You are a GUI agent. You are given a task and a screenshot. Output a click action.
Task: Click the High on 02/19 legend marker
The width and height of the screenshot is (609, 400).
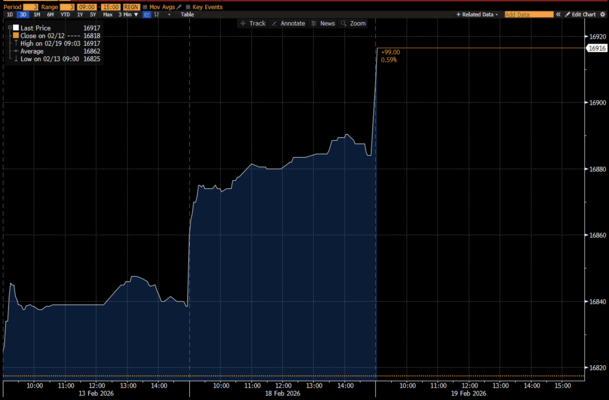(14, 43)
